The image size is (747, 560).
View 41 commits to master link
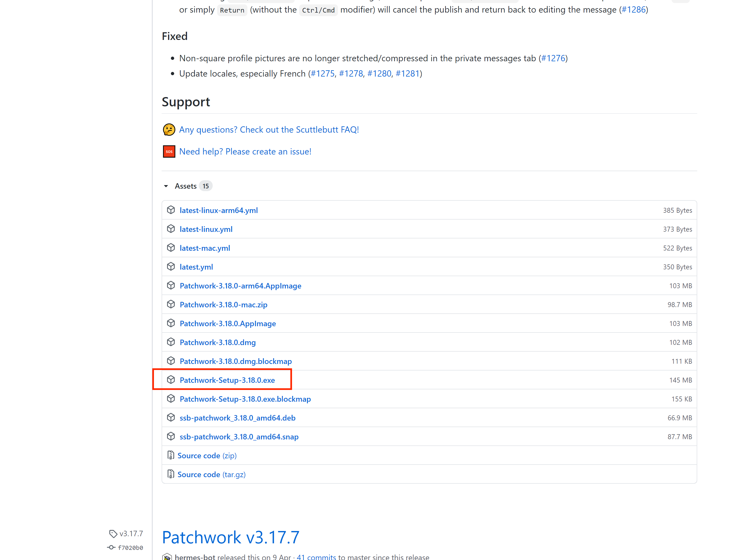(x=316, y=557)
